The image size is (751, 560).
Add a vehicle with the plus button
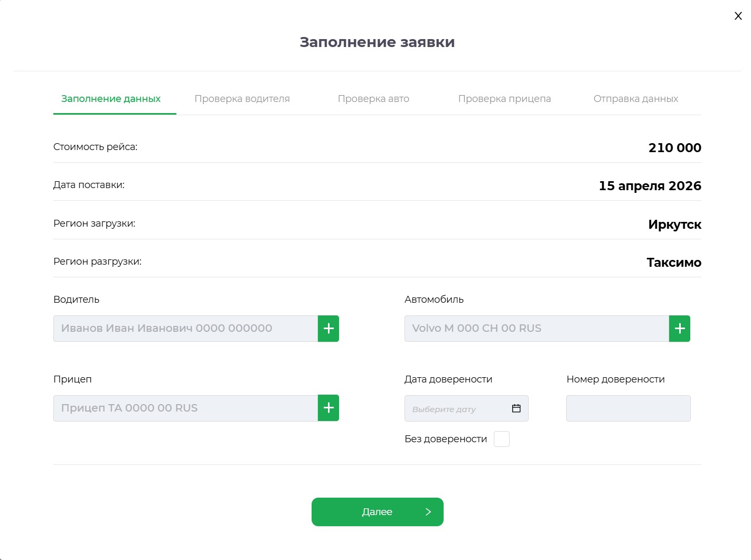coord(680,329)
